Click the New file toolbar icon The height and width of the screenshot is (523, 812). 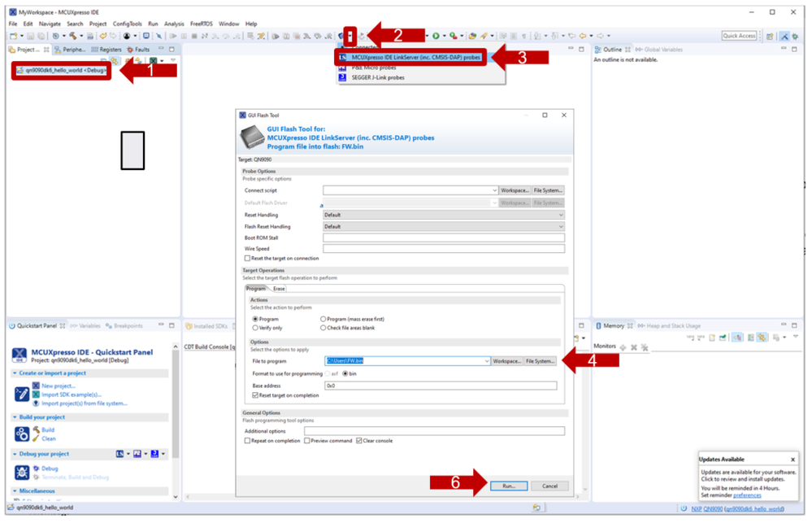[x=13, y=36]
